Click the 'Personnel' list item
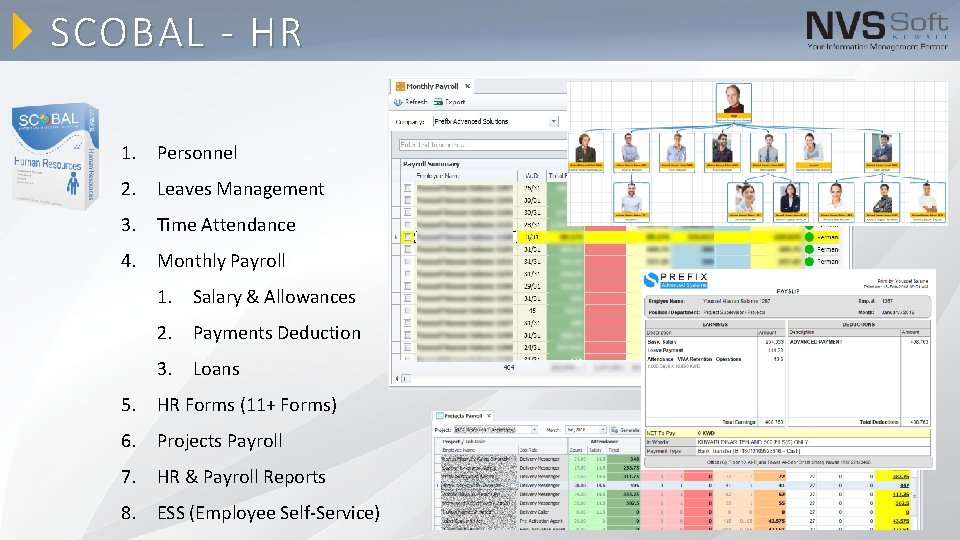This screenshot has width=960, height=540. click(197, 153)
